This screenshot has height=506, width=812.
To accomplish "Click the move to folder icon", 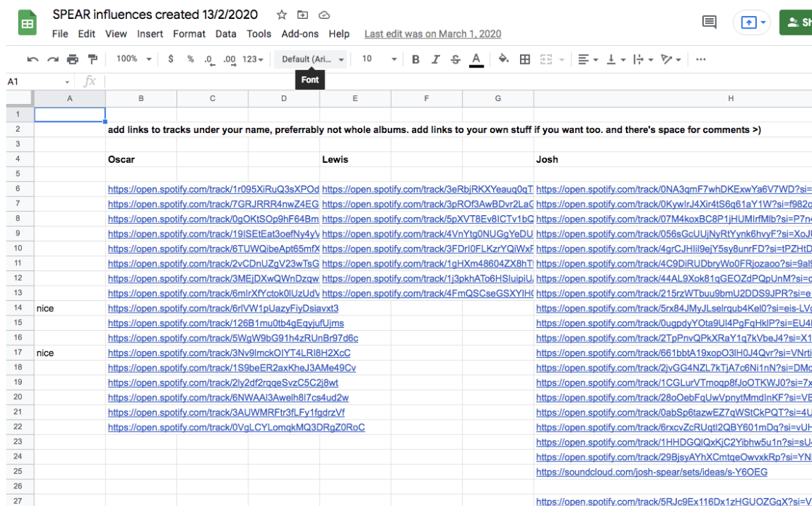I will click(x=303, y=15).
